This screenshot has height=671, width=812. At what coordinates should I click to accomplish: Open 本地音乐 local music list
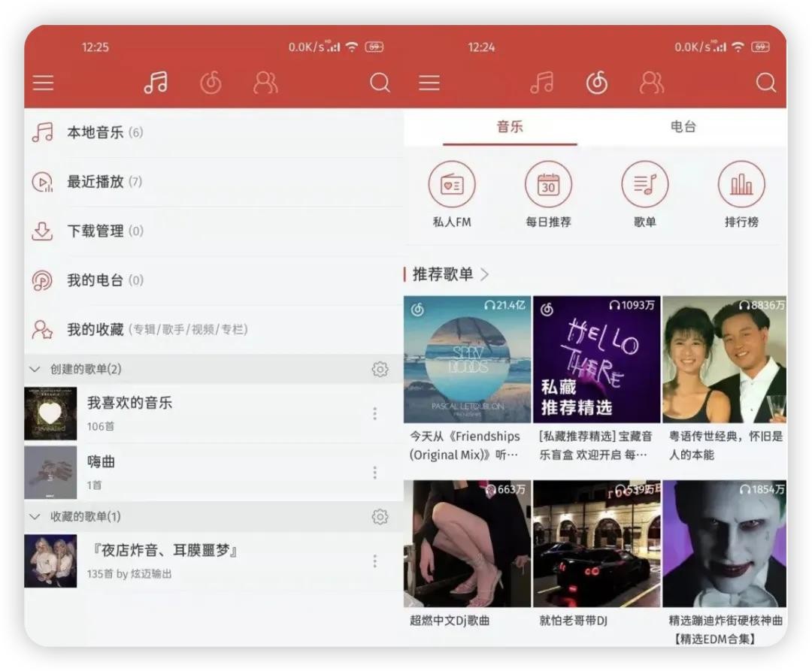[x=95, y=133]
